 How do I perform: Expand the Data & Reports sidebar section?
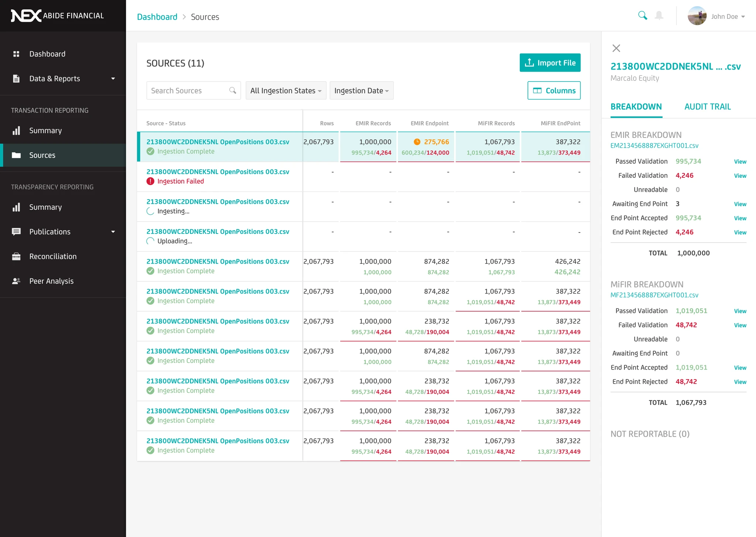pos(113,78)
